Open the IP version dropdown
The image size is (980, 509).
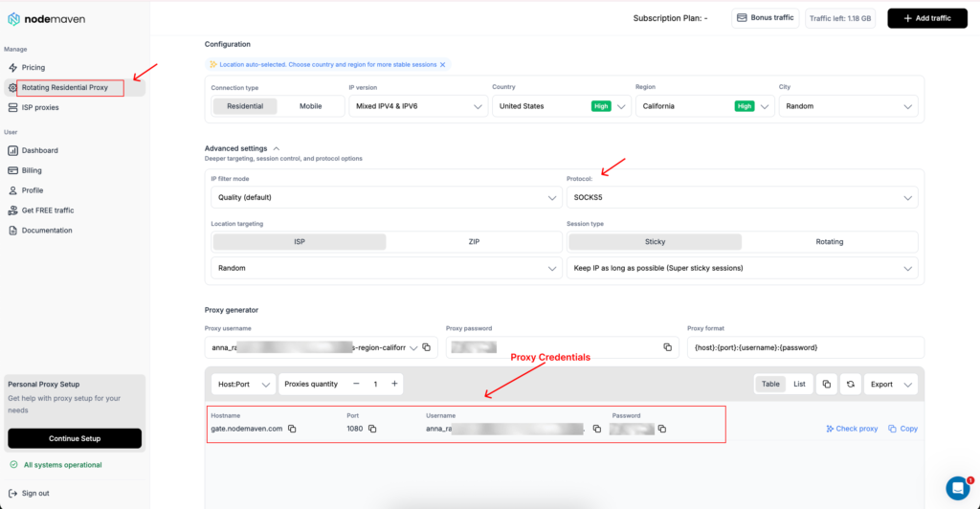click(x=418, y=106)
